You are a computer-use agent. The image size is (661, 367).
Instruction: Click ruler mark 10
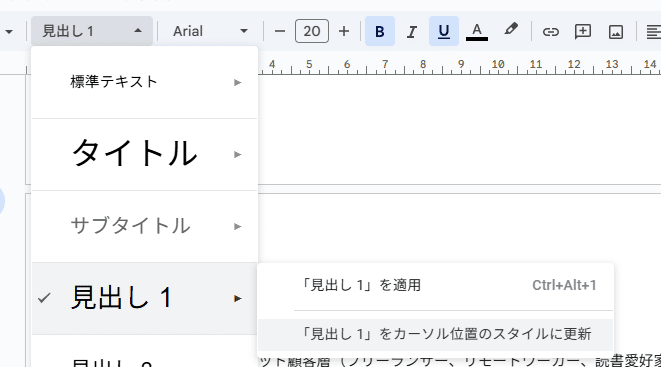click(498, 64)
